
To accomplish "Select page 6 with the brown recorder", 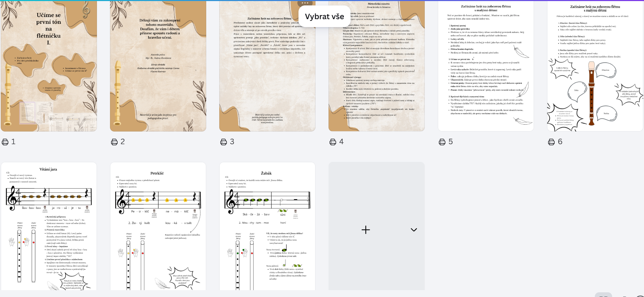I will (595, 66).
